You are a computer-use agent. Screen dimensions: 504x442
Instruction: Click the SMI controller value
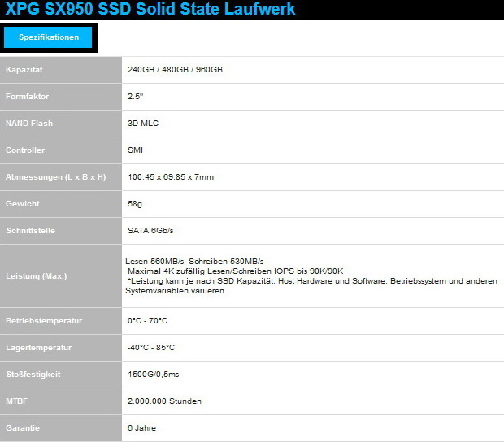[135, 150]
